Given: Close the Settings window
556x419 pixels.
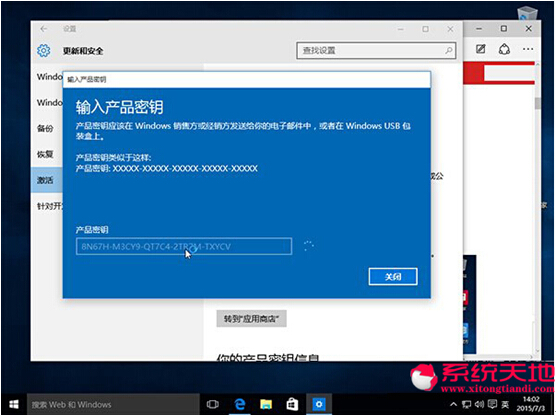Looking at the screenshot, I should (x=450, y=29).
